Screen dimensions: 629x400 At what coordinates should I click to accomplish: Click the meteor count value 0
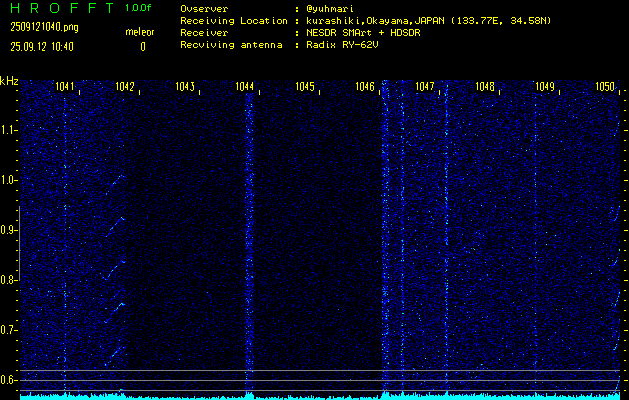143,47
